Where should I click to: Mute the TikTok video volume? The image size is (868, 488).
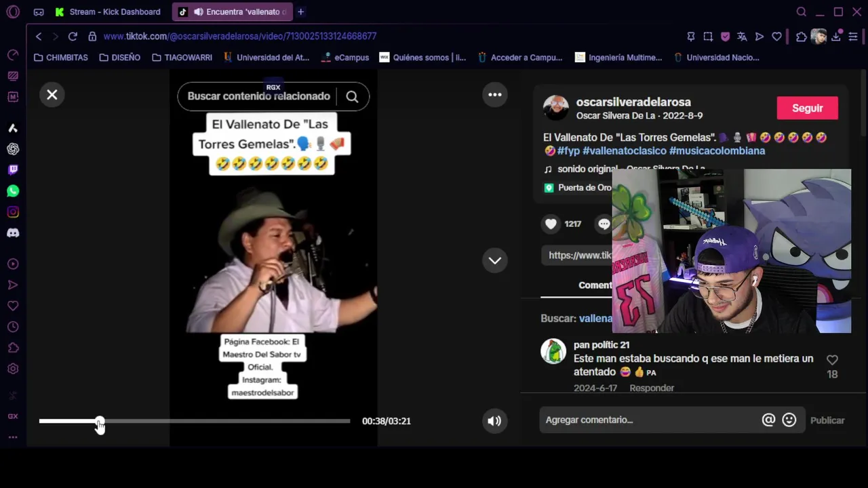click(x=494, y=421)
